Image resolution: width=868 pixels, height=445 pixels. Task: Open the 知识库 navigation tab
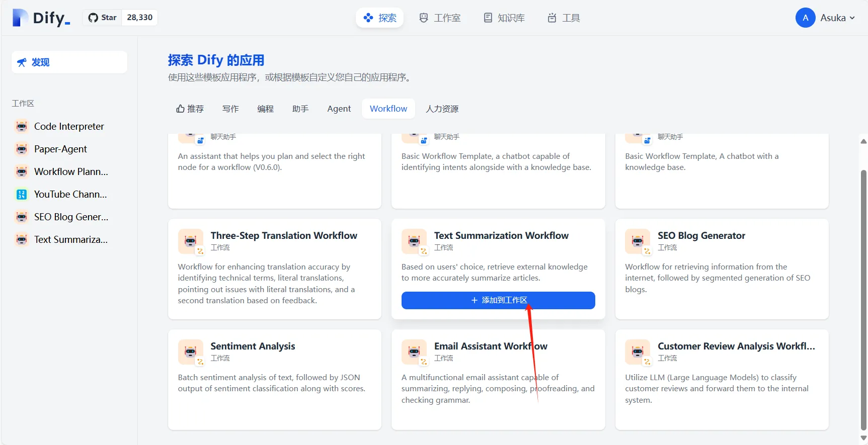pos(504,18)
